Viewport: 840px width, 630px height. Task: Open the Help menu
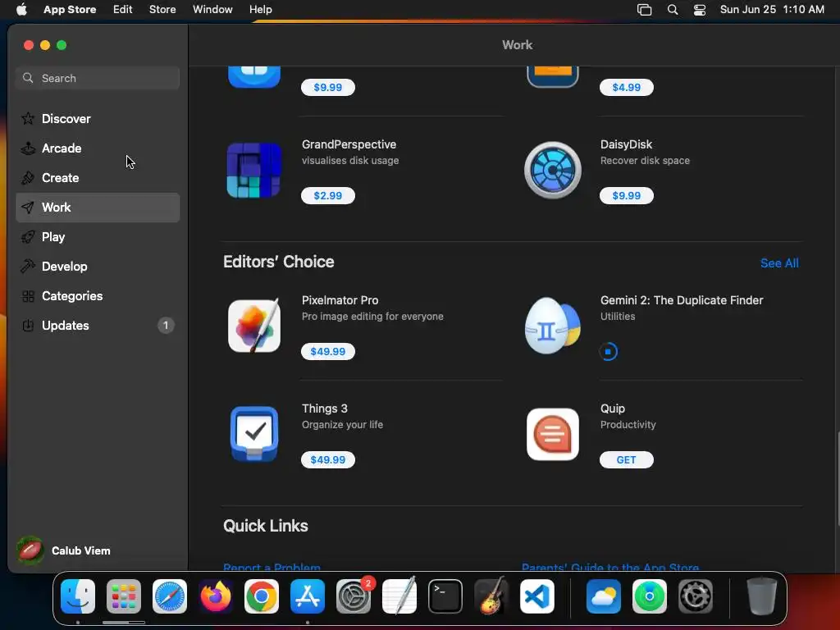[x=260, y=10]
